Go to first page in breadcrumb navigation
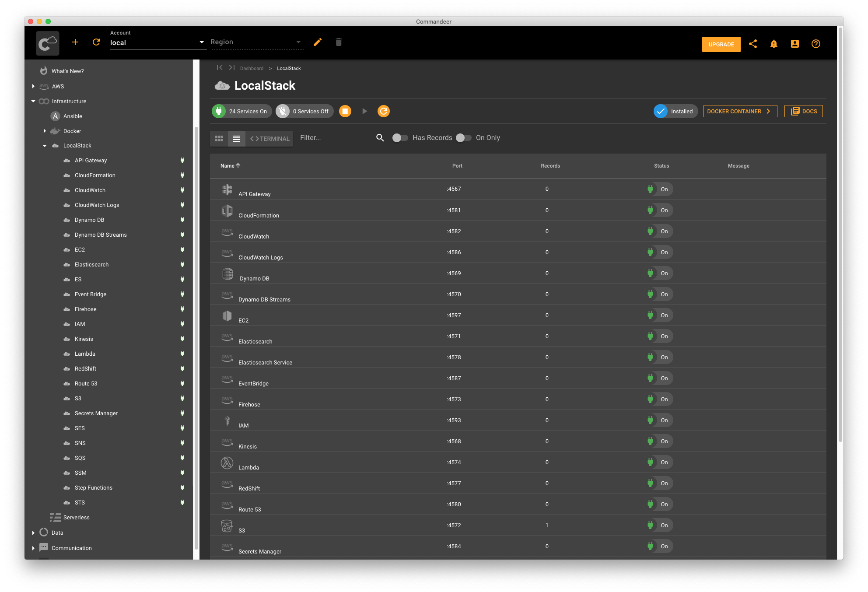 (220, 67)
